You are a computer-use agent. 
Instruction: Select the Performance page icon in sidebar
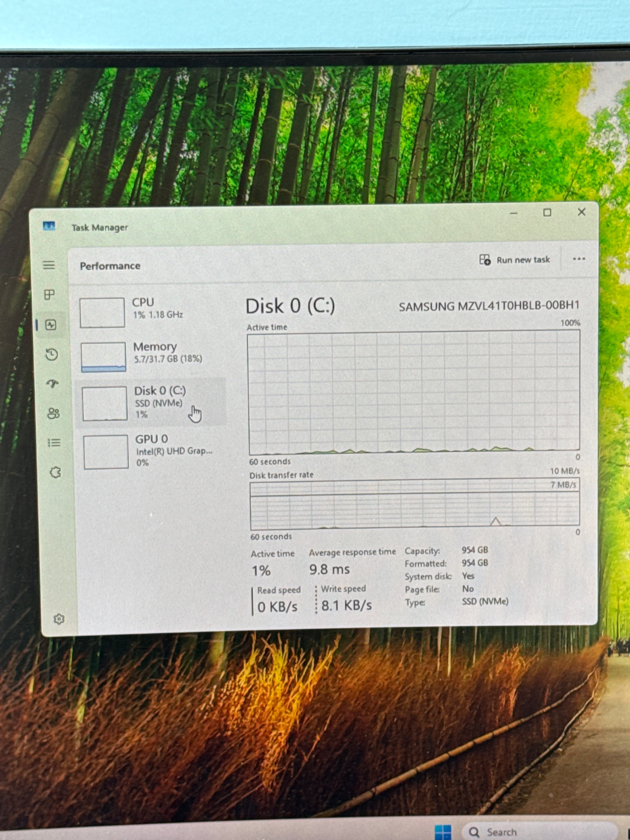coord(51,325)
